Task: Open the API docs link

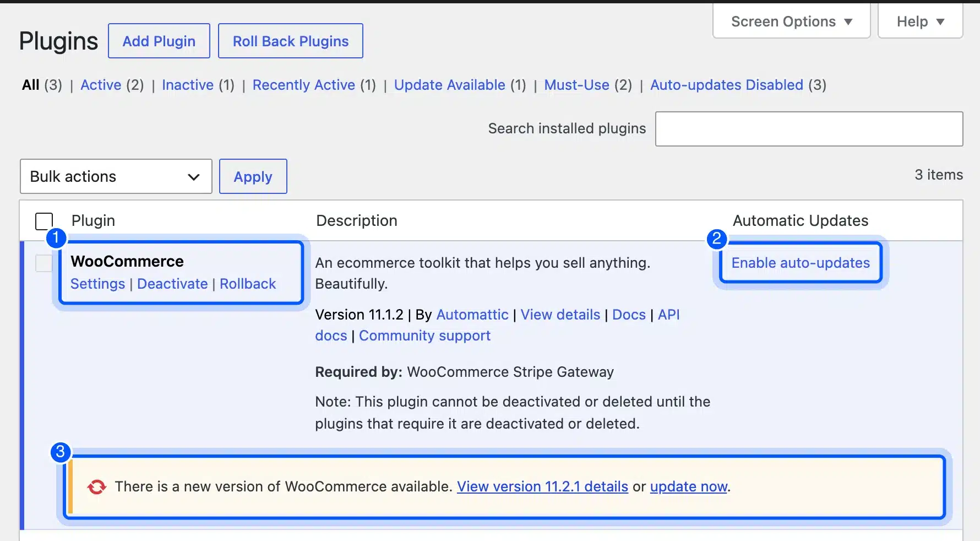Action: (x=668, y=315)
